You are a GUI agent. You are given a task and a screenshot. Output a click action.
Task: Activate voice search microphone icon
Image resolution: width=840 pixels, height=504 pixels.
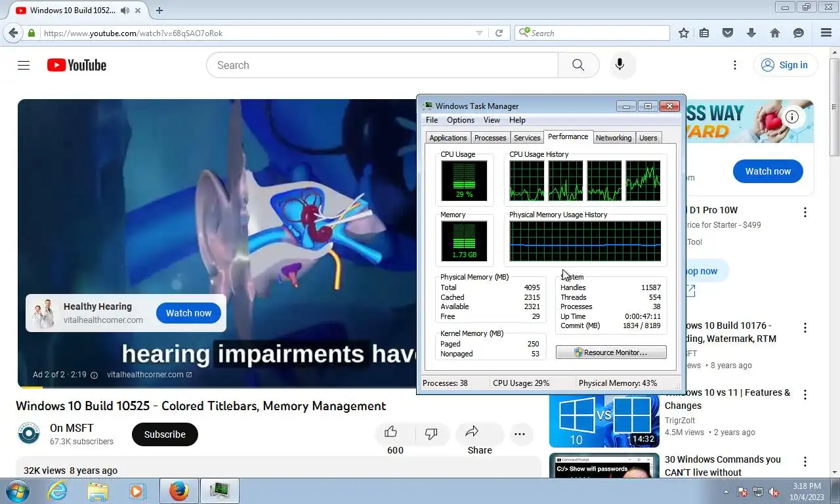619,65
